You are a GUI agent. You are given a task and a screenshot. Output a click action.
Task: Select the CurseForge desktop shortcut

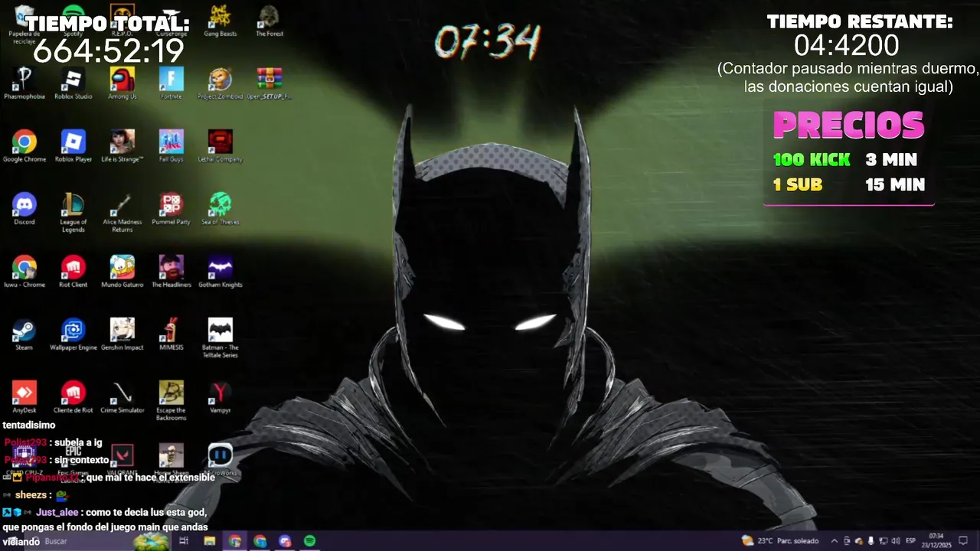[171, 21]
